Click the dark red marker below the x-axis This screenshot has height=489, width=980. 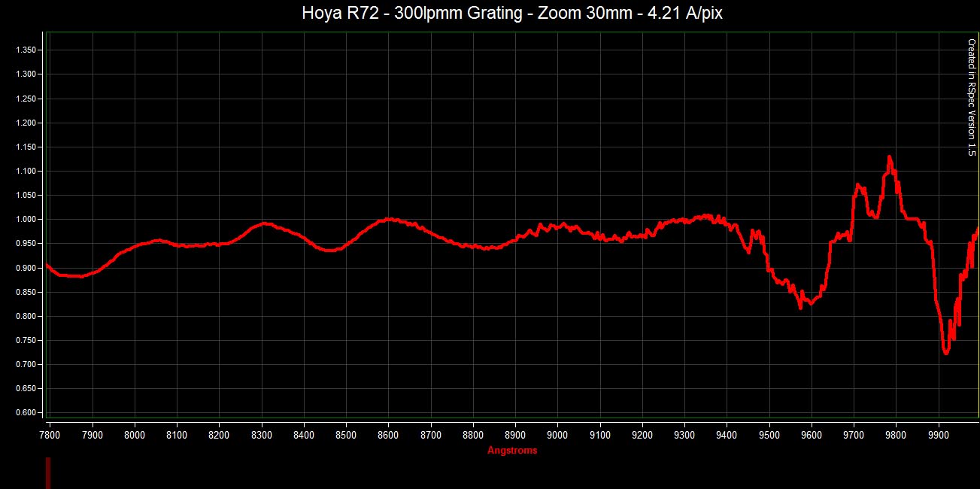tap(48, 473)
